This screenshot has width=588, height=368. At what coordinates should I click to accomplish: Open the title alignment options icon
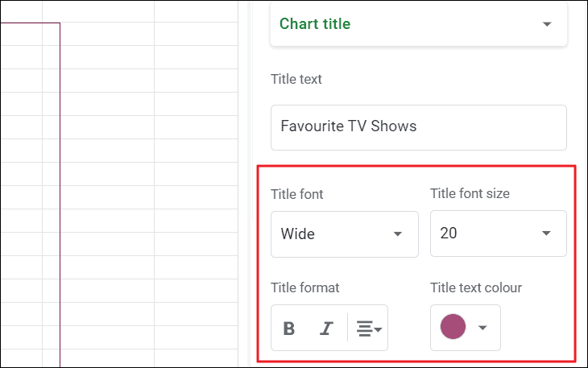point(366,329)
